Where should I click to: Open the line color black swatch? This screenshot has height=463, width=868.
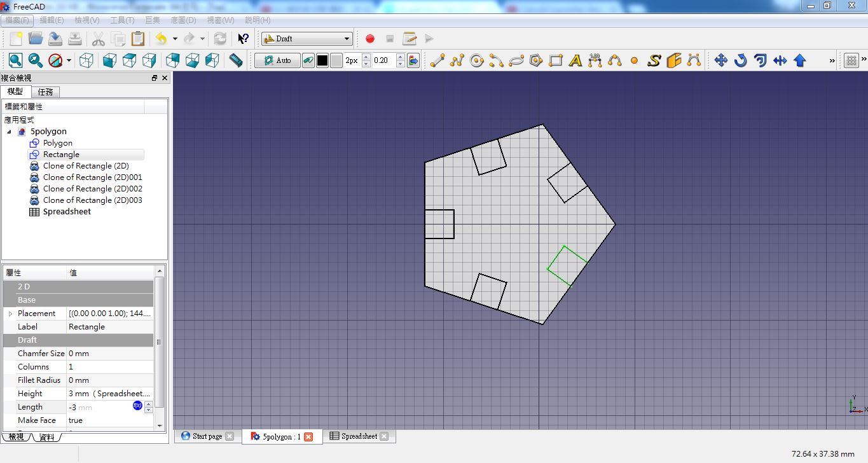(322, 60)
